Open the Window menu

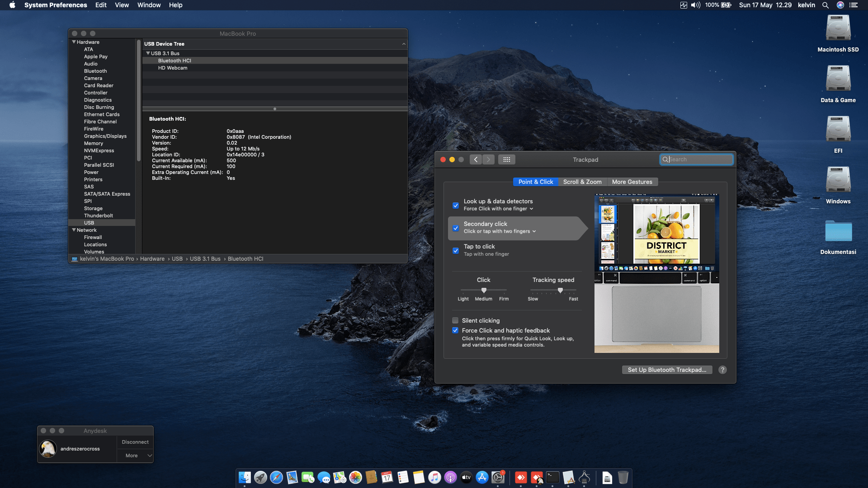pos(149,5)
